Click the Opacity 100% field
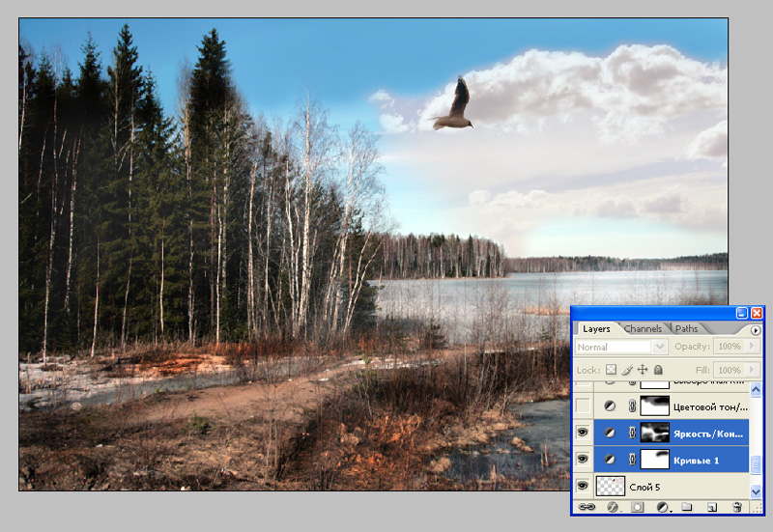Image resolution: width=773 pixels, height=532 pixels. (x=730, y=347)
